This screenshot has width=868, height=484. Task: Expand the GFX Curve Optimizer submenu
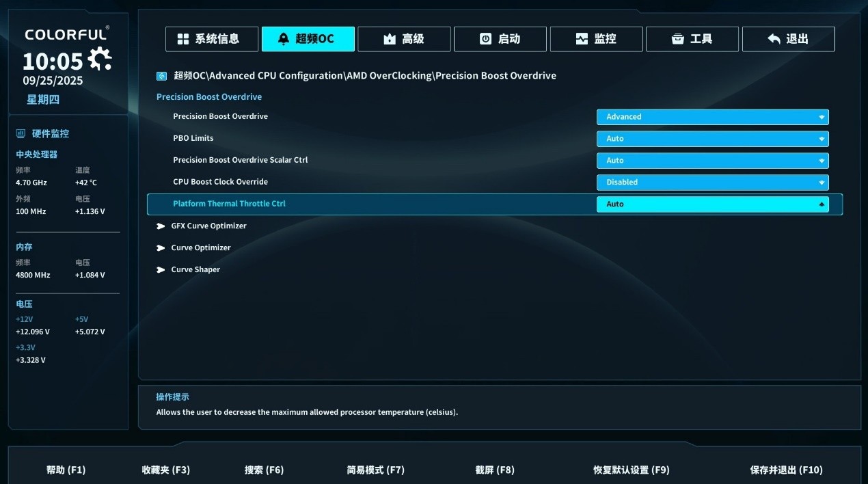pyautogui.click(x=208, y=226)
